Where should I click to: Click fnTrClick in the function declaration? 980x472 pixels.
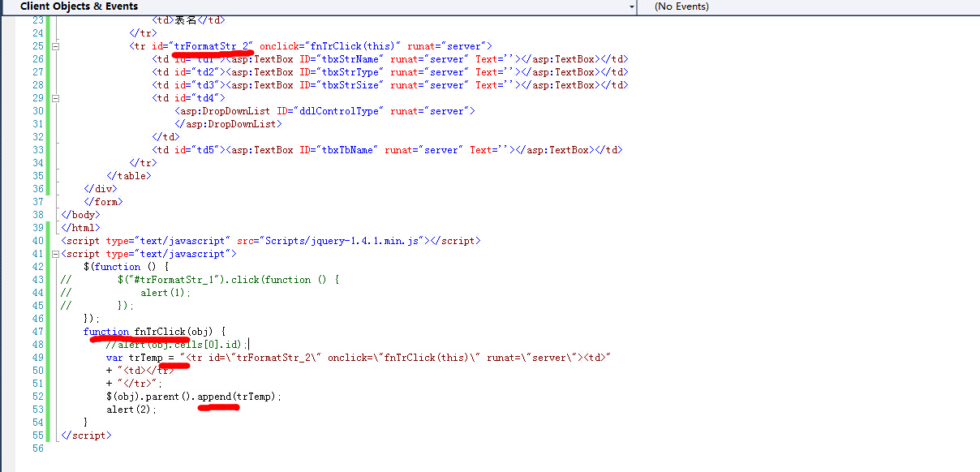[161, 332]
